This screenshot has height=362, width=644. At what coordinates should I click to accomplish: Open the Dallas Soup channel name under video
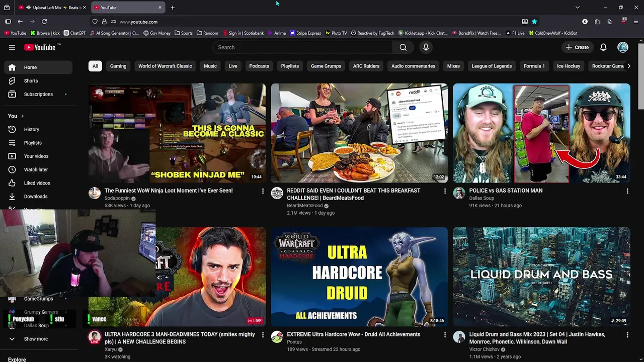[481, 198]
